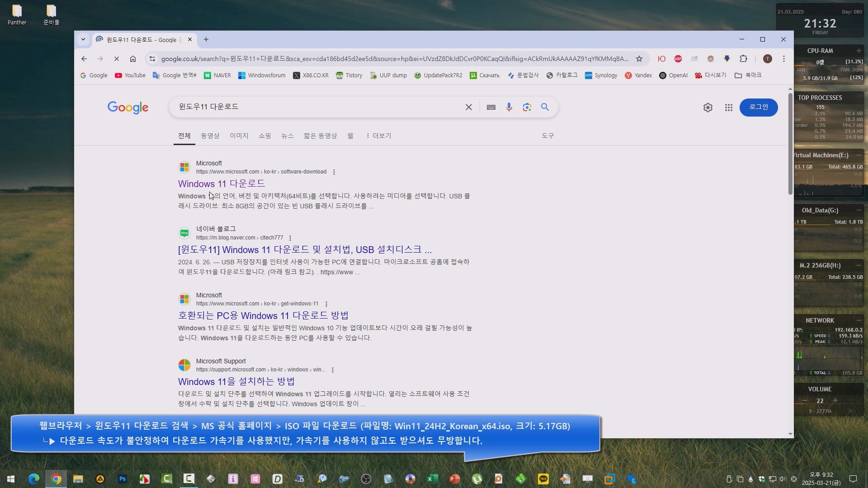Open the OpenAI bookmark
This screenshot has width=868, height=488.
(673, 75)
